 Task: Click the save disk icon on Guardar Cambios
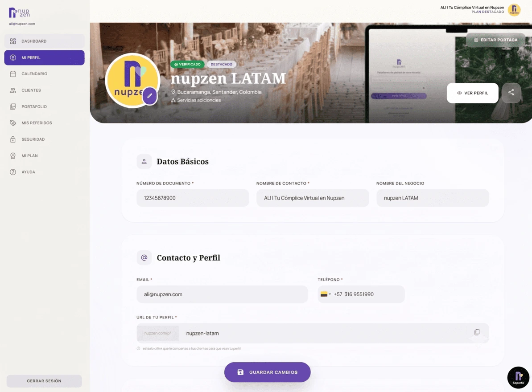(240, 372)
